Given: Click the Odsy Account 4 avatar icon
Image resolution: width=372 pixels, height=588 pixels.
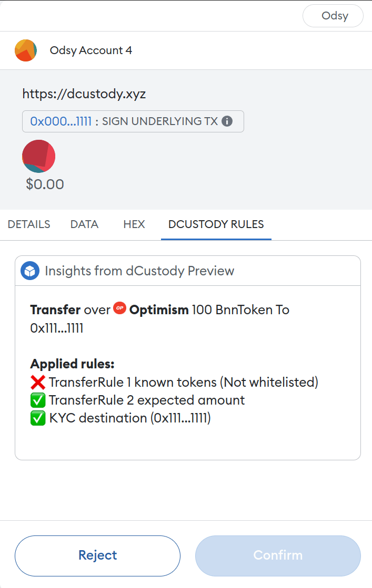Looking at the screenshot, I should click(25, 50).
